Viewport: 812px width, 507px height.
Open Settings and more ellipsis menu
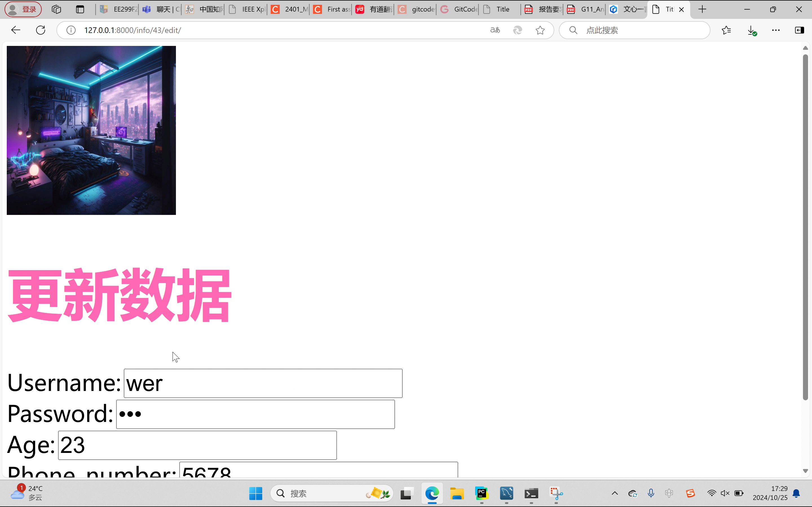776,30
